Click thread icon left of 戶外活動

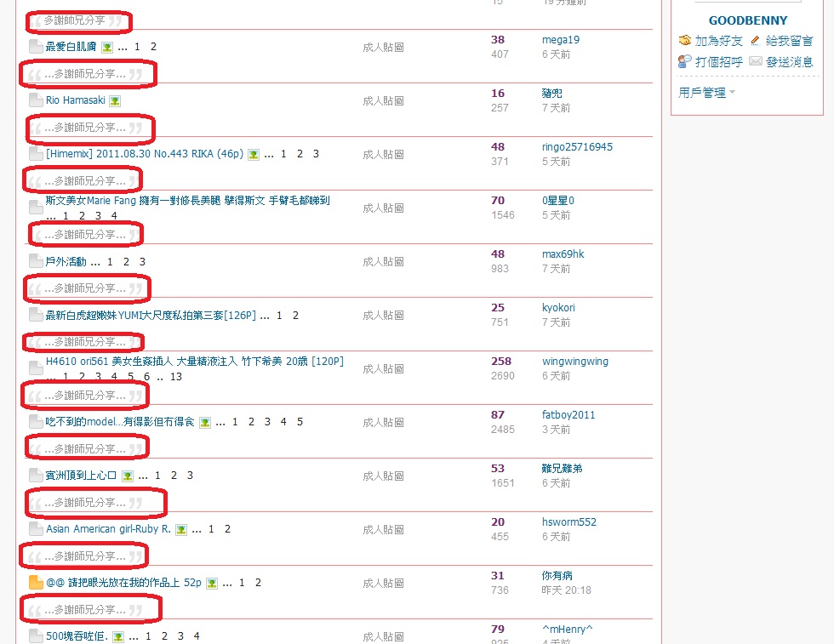point(36,261)
